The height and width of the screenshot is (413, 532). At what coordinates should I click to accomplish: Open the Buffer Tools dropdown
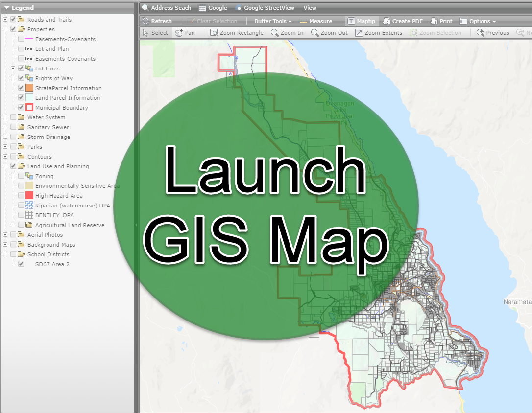click(273, 21)
